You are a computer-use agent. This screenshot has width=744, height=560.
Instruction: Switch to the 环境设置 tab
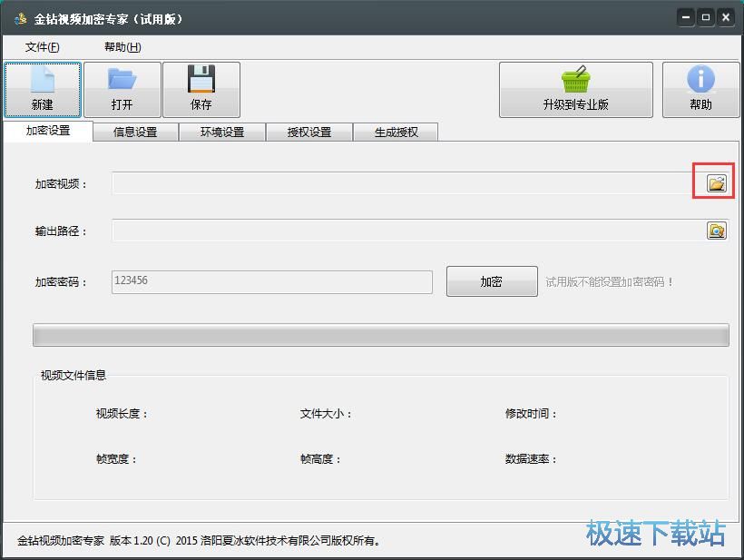click(222, 132)
